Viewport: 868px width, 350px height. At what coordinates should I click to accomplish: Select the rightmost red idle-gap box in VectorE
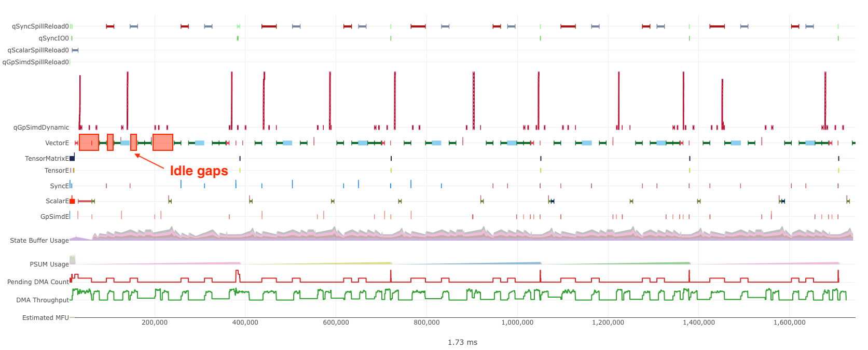click(x=163, y=142)
